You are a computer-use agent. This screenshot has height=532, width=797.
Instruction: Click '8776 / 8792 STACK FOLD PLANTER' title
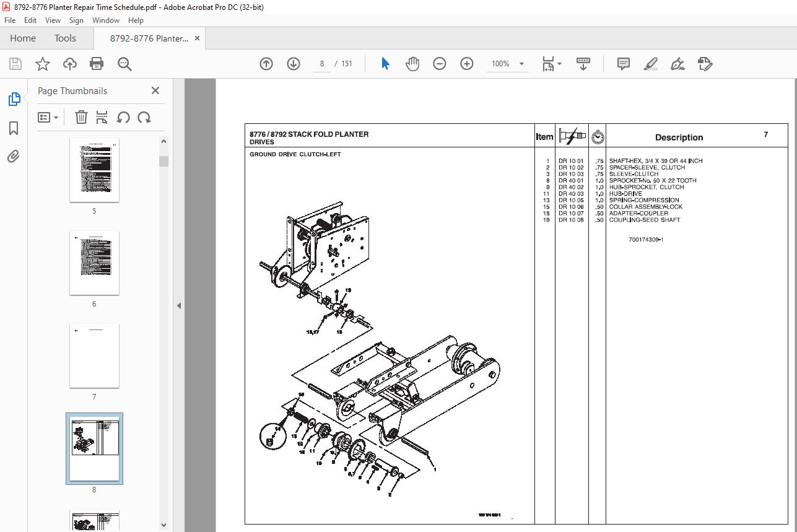point(309,134)
